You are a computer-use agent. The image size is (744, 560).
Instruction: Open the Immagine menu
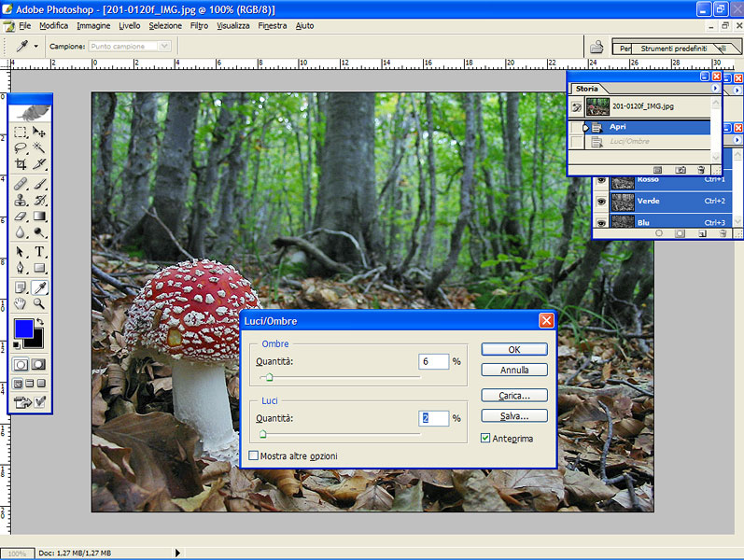(93, 25)
